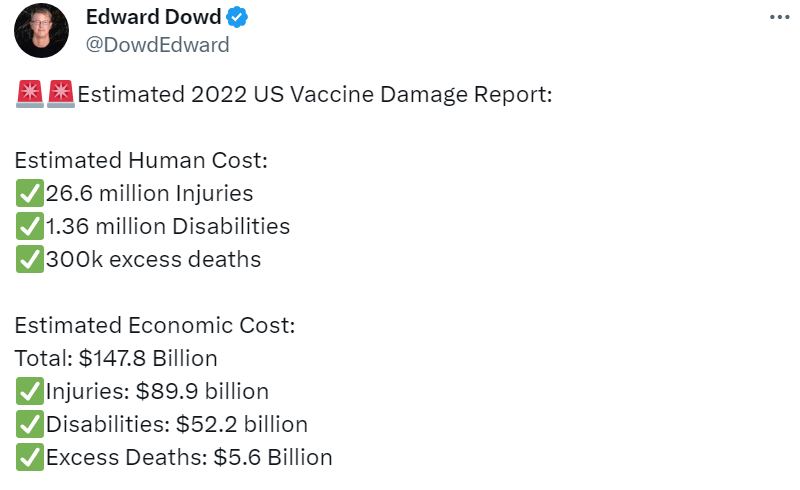800x490 pixels.
Task: Click the 'Estimated Economic Cost:' line
Action: coord(155,325)
